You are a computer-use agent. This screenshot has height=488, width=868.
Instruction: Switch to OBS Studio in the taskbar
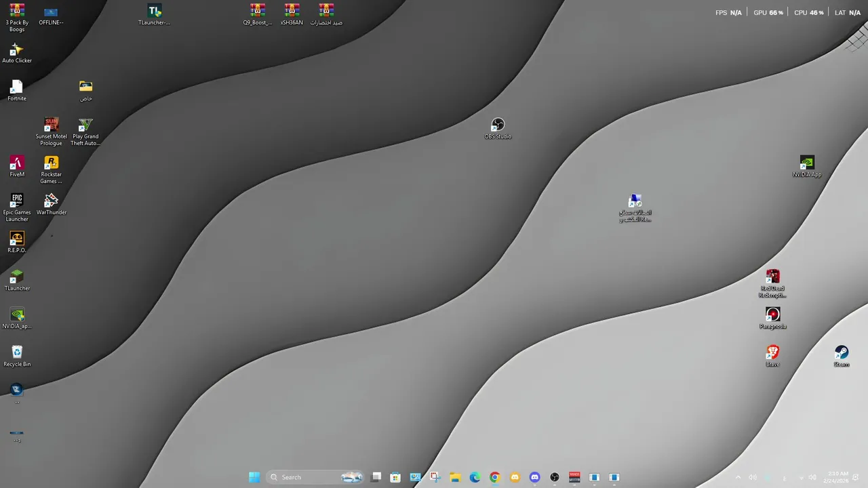coord(555,477)
